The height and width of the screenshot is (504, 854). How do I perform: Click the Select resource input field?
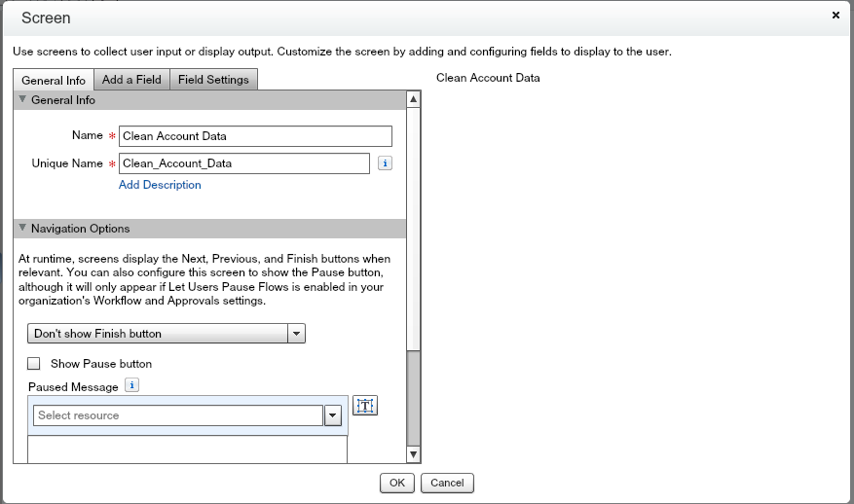177,415
